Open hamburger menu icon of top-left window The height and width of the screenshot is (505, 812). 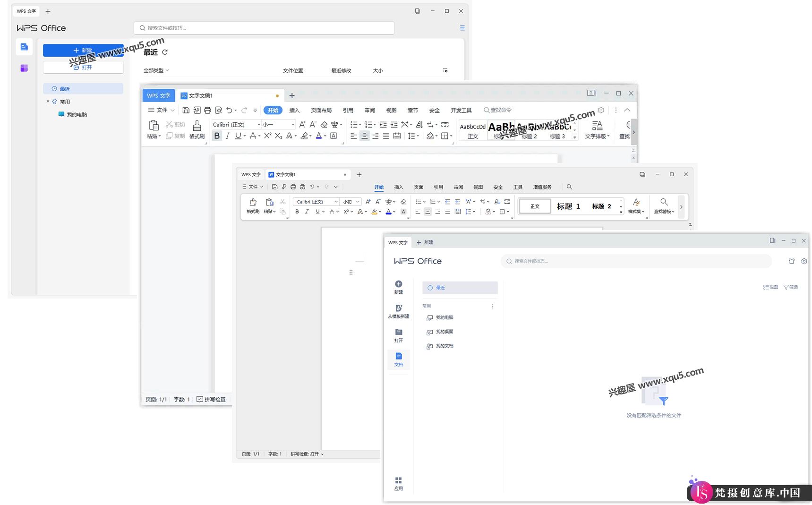click(462, 28)
